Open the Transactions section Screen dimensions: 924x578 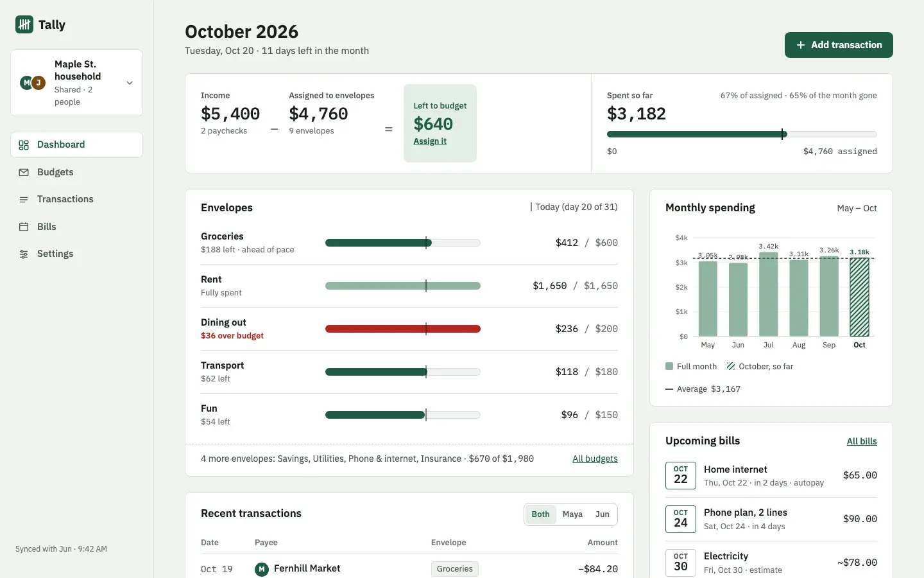tap(77, 200)
